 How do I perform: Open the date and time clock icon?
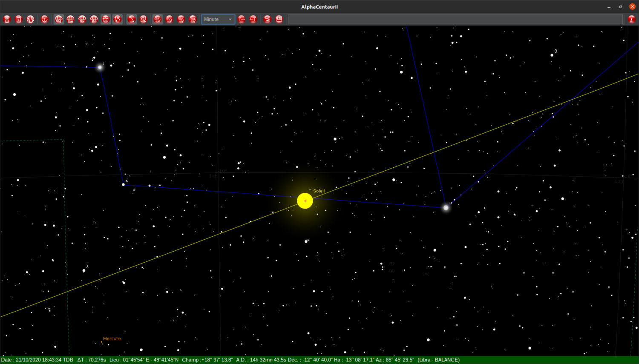18,19
